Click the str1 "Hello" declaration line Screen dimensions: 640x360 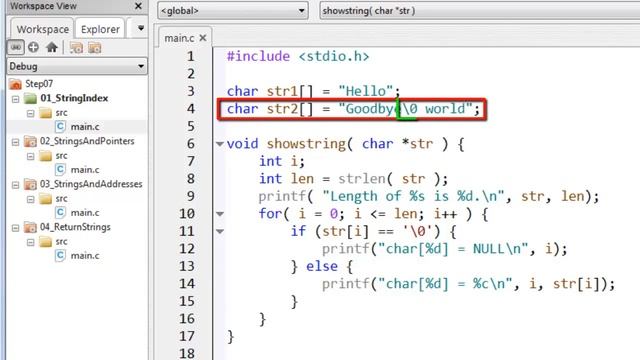pyautogui.click(x=313, y=91)
